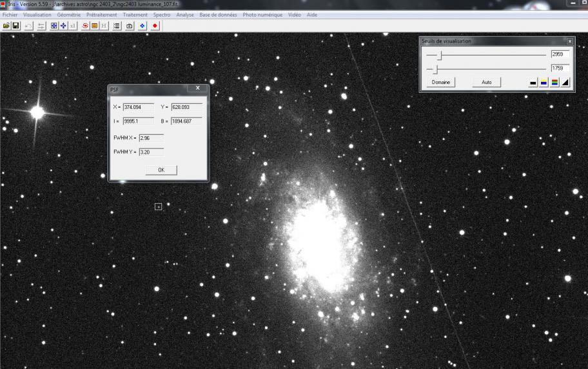Click the low threshold field showing 1759
The width and height of the screenshot is (588, 369).
coord(560,68)
